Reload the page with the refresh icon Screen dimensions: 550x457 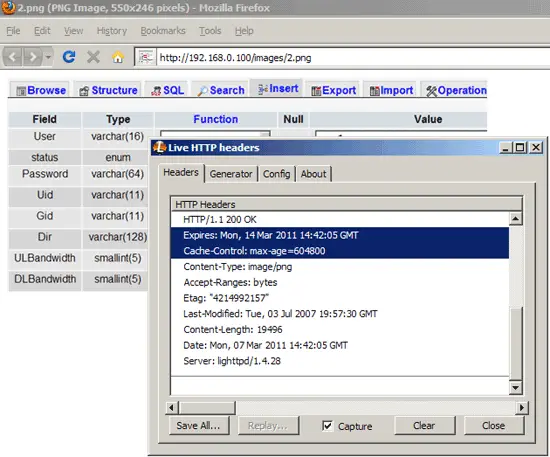pyautogui.click(x=69, y=56)
